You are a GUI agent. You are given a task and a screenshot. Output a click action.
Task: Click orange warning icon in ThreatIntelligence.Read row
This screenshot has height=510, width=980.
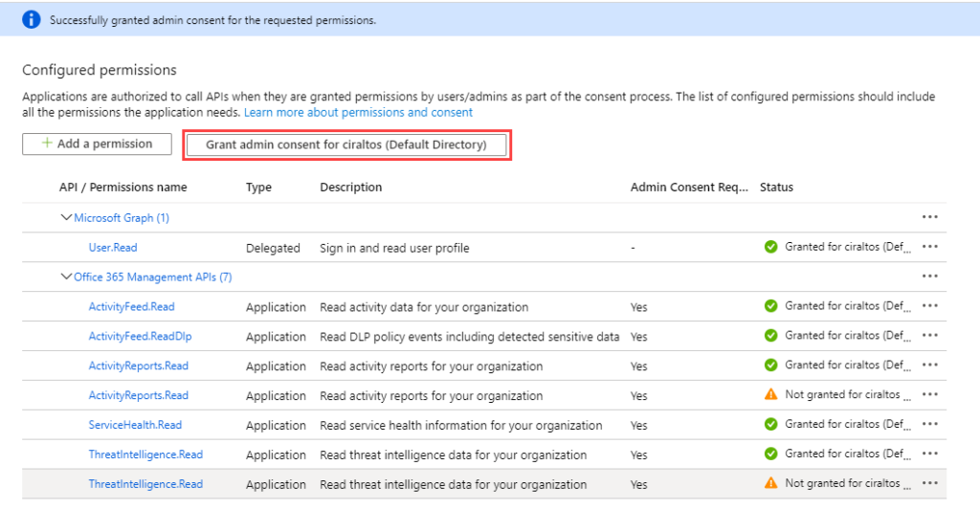(x=770, y=482)
